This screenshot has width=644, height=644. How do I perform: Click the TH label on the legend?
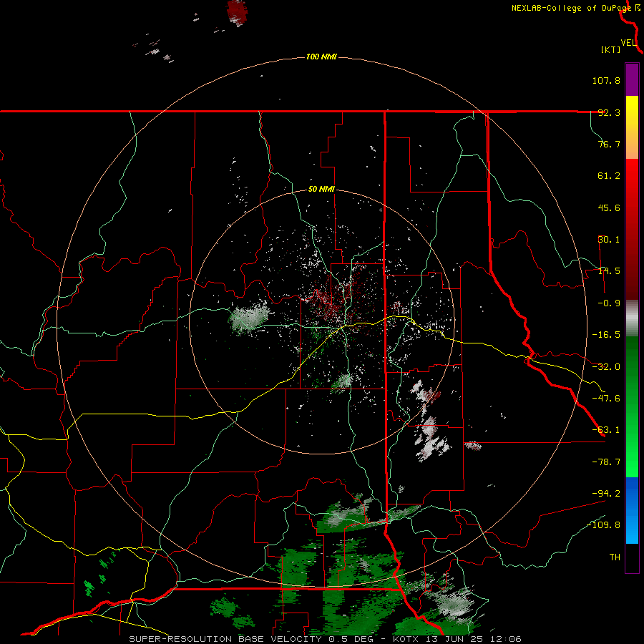(x=615, y=557)
